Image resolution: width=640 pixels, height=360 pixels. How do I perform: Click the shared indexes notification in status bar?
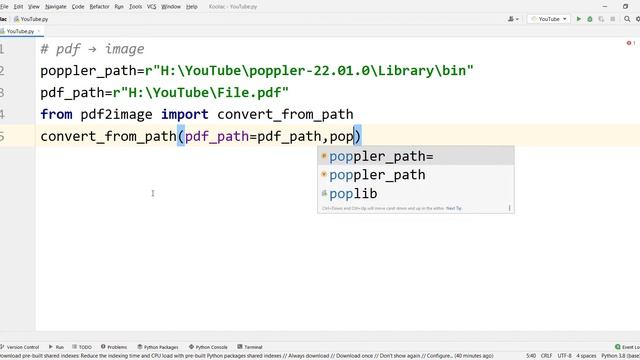pyautogui.click(x=247, y=356)
